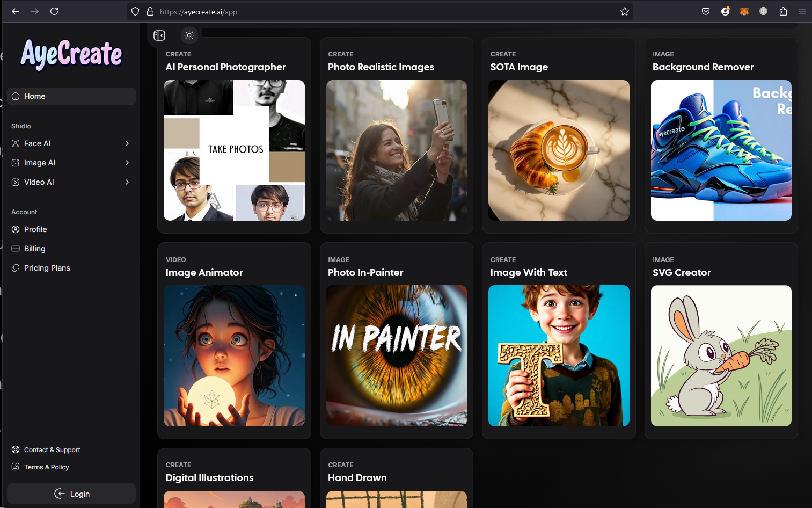Expand the Image AI submenu chevron
The image size is (812, 508).
pyautogui.click(x=127, y=163)
